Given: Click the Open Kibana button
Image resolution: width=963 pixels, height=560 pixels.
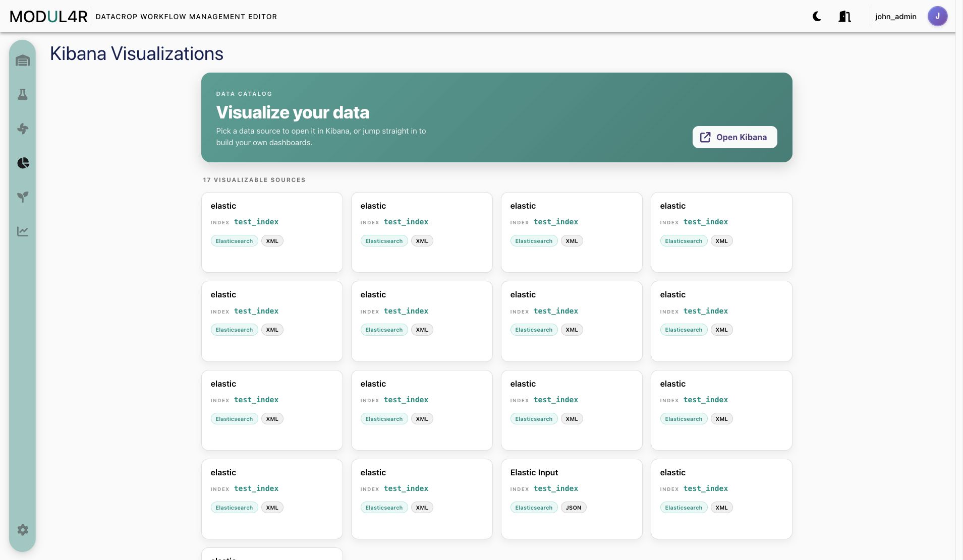Looking at the screenshot, I should [734, 137].
